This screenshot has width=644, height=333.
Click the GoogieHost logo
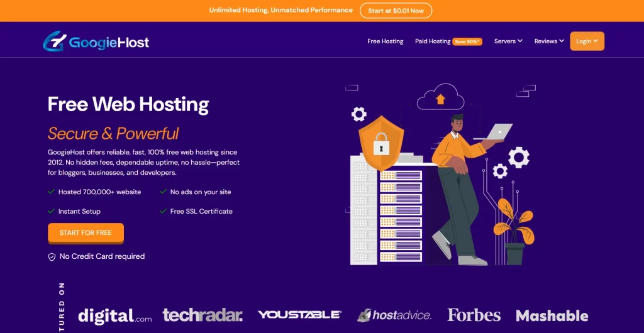(x=96, y=41)
